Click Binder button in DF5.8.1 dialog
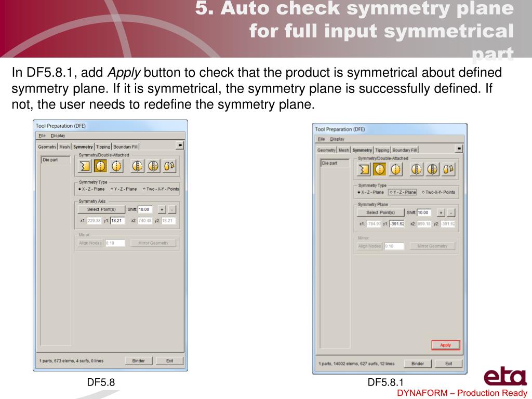The height and width of the screenshot is (399, 532). pos(418,363)
